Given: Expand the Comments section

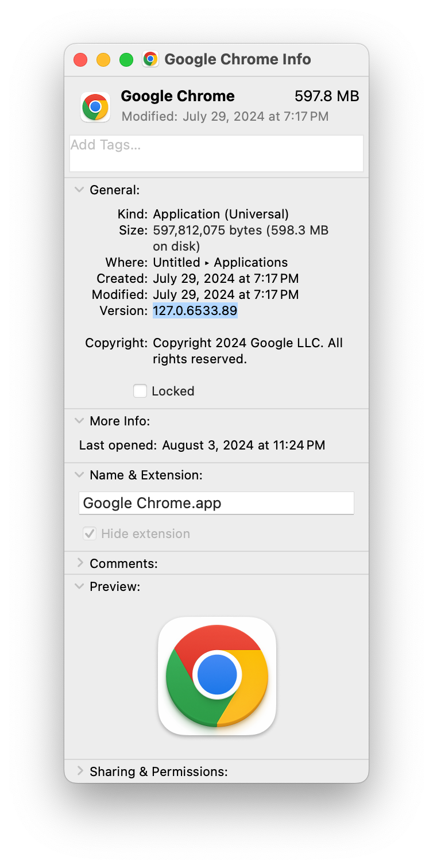Looking at the screenshot, I should [80, 563].
